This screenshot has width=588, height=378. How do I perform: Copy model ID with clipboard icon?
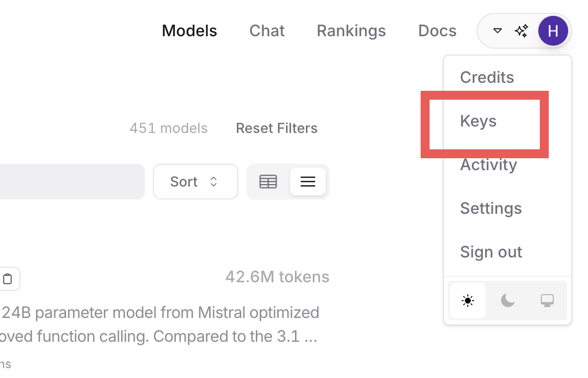[x=7, y=279]
